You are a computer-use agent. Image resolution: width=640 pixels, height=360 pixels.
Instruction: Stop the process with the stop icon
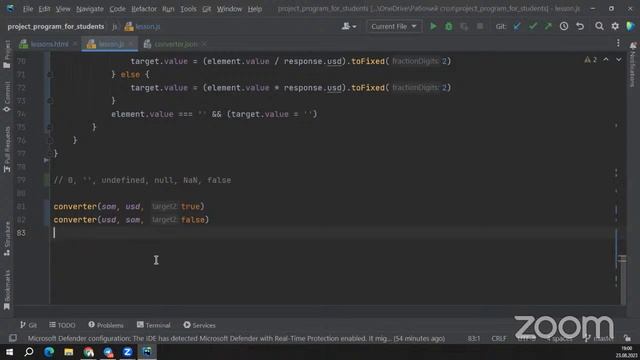click(x=480, y=27)
